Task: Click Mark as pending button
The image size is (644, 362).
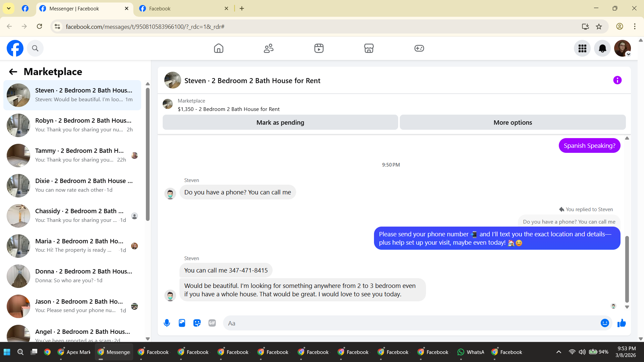Action: 280,123
